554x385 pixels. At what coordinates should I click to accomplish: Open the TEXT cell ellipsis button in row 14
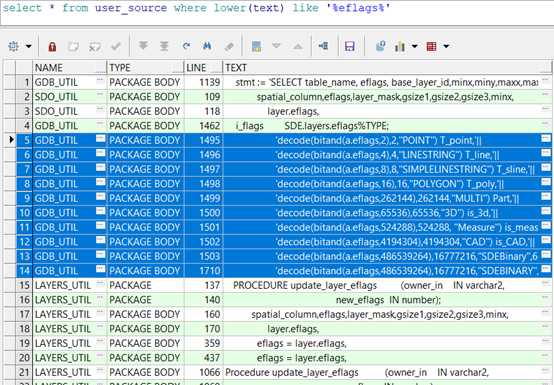tap(546, 268)
